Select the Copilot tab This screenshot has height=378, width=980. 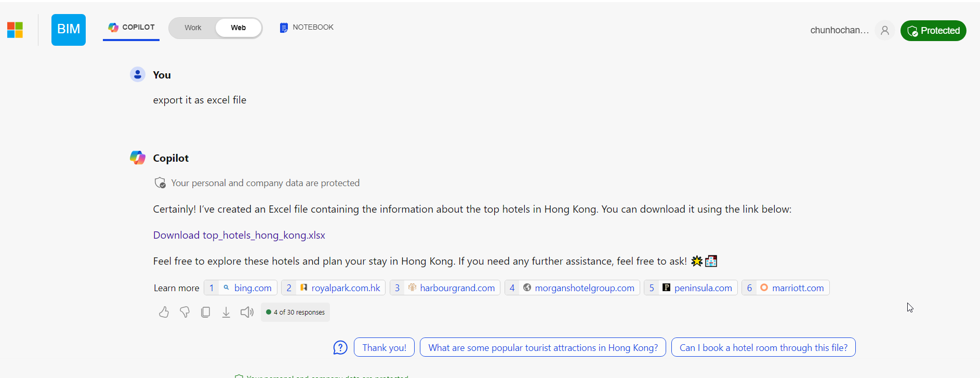131,28
